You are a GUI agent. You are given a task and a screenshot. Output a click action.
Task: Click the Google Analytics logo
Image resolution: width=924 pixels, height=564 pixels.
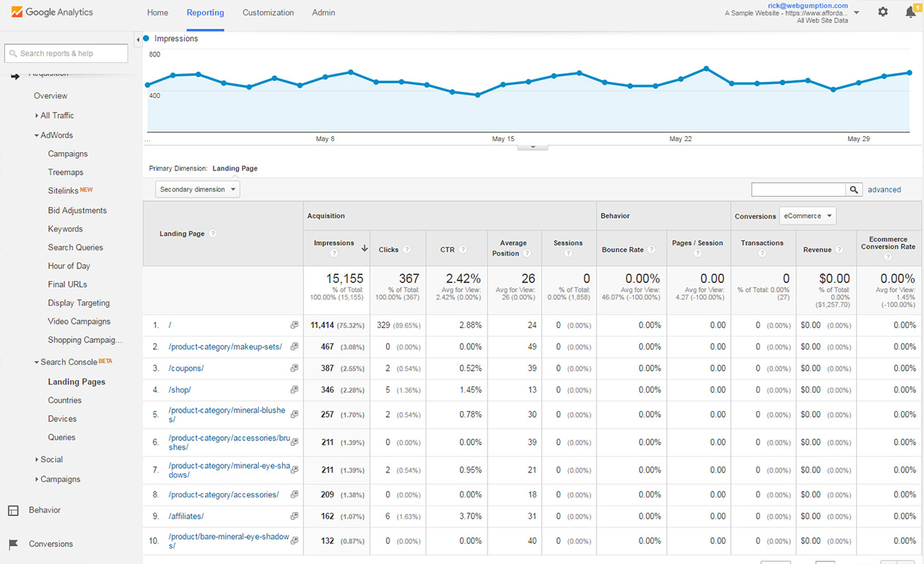[52, 12]
